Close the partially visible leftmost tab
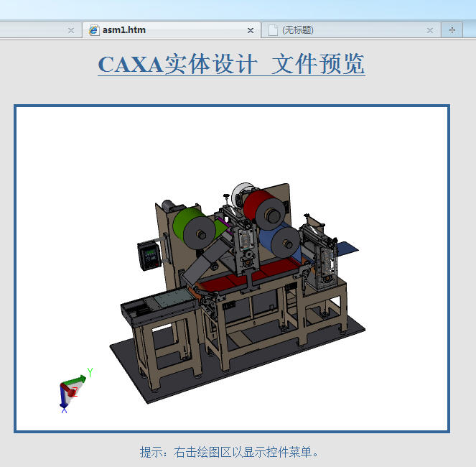 pyautogui.click(x=71, y=30)
